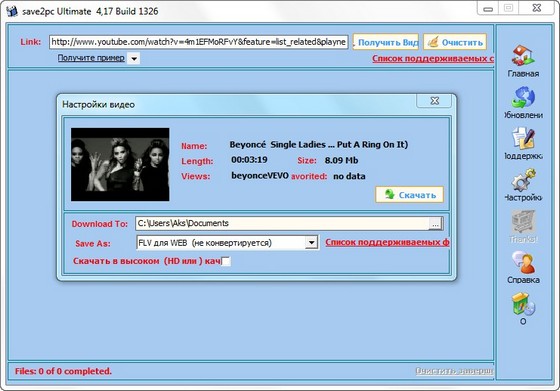This screenshot has height=391, width=560.
Task: Click the About box icon
Action: tap(523, 304)
